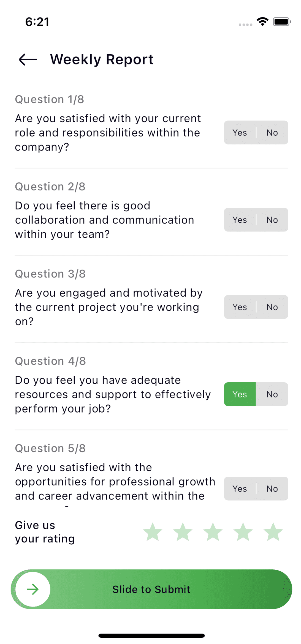
Task: Select Yes for engaged and motivated question
Action: tap(240, 307)
